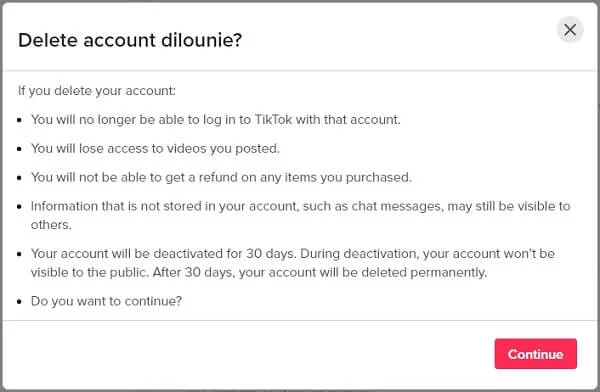Screen dimensions: 600x392
Task: Click the bullet dot beside "Do you want to continue?"
Action: pos(20,302)
